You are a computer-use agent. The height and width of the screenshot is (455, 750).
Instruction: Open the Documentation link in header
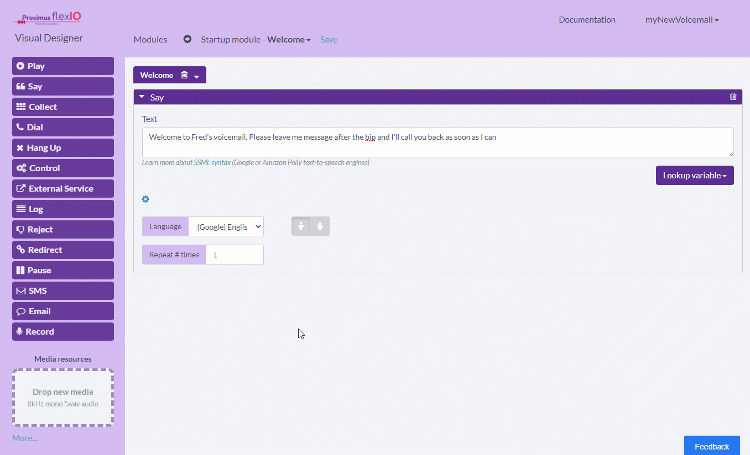(587, 20)
